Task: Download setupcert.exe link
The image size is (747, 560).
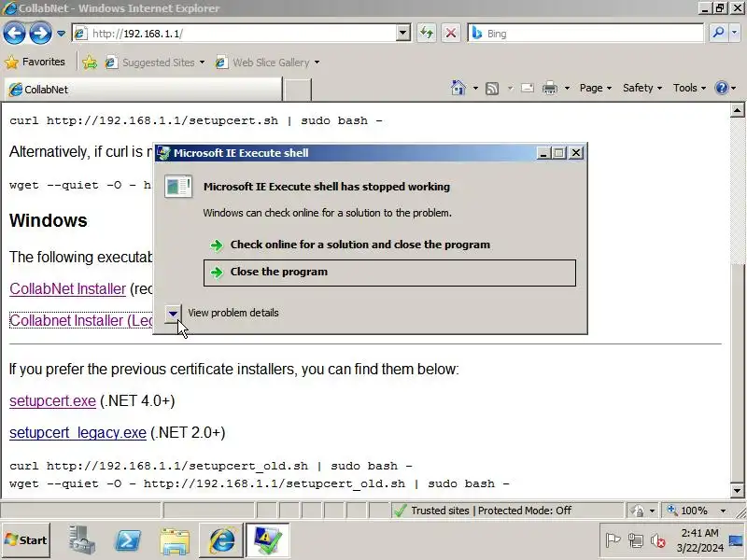Action: point(53,401)
